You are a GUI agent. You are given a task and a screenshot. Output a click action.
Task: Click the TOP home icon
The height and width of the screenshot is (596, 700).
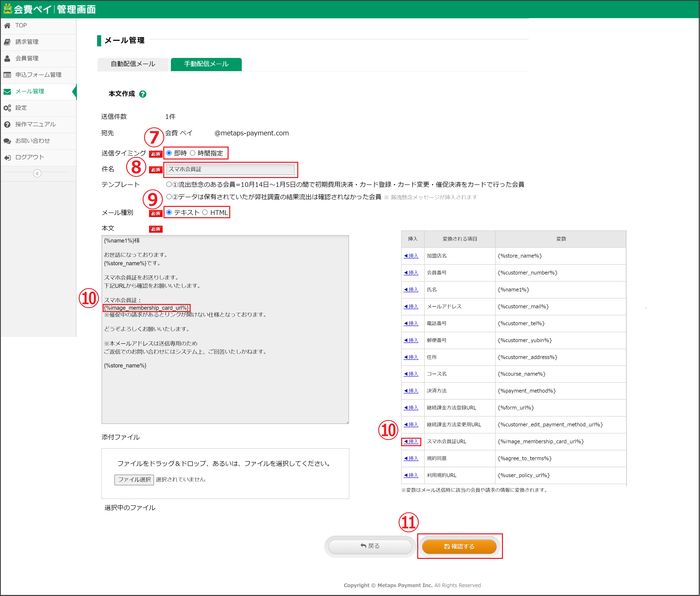point(7,25)
